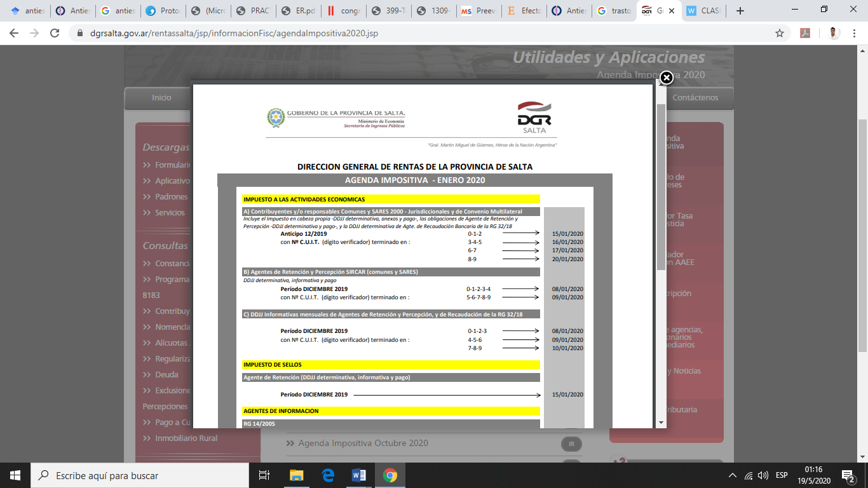The width and height of the screenshot is (868, 488).
Task: Click the browser reload icon
Action: coord(55,33)
